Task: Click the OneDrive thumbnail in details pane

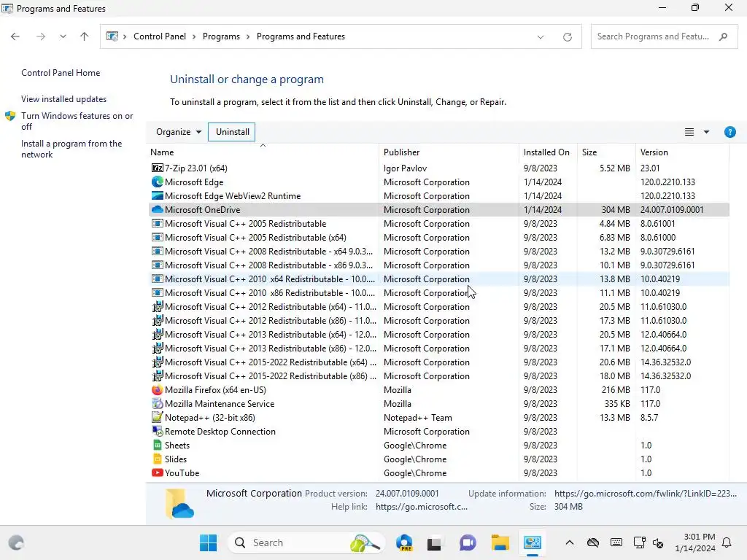Action: coord(179,504)
